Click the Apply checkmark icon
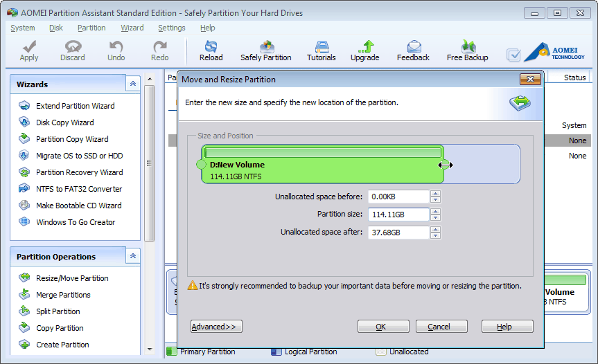 29,46
